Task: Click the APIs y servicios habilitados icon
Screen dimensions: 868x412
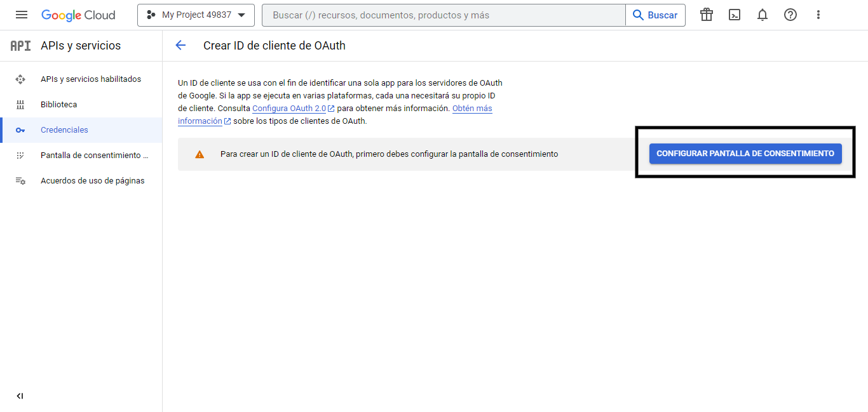Action: 20,79
